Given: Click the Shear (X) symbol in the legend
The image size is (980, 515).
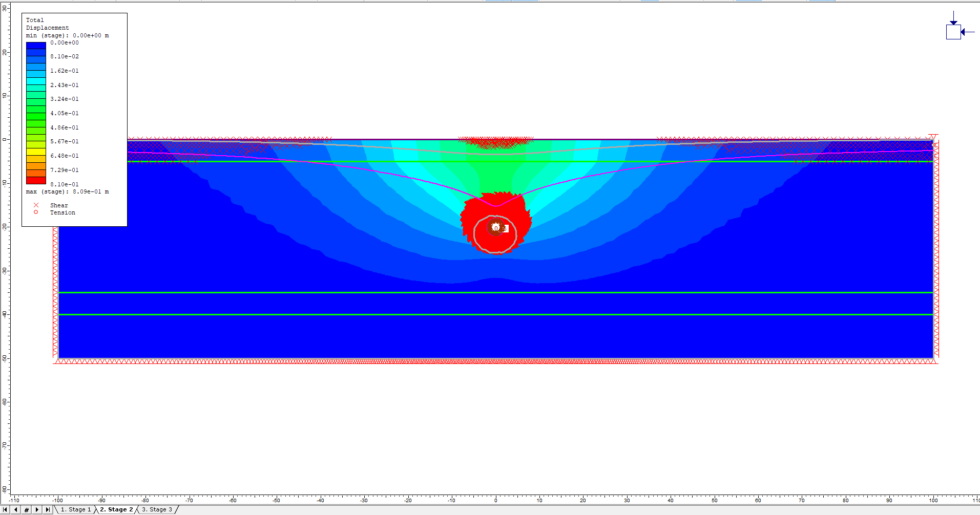Looking at the screenshot, I should (x=36, y=205).
